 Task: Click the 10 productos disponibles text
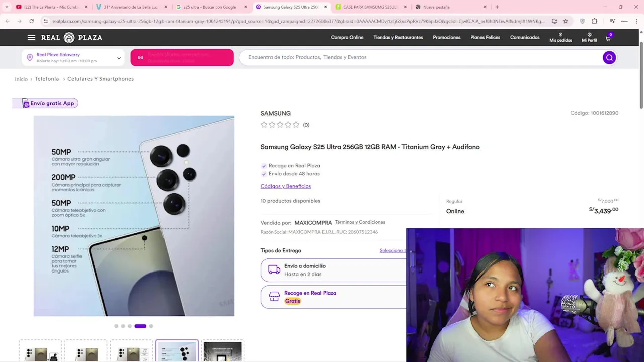tap(290, 201)
